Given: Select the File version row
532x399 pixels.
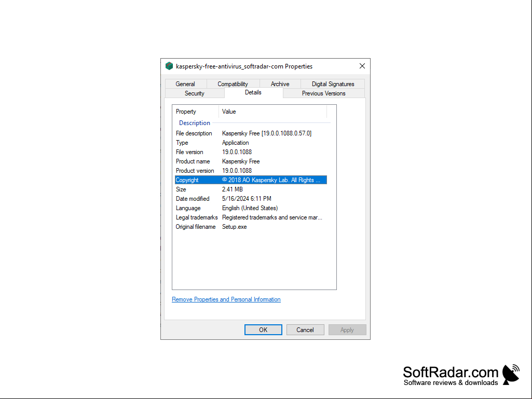Looking at the screenshot, I should [x=251, y=152].
